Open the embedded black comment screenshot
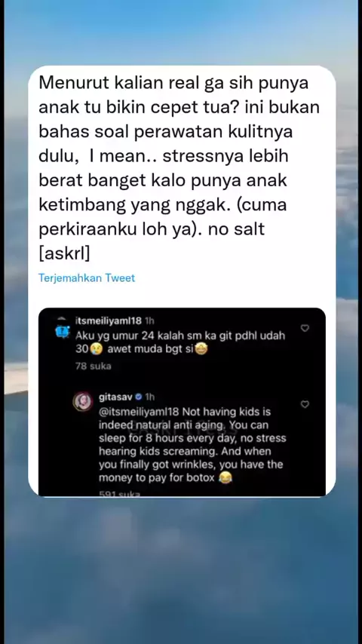The width and height of the screenshot is (362, 644). pyautogui.click(x=182, y=402)
